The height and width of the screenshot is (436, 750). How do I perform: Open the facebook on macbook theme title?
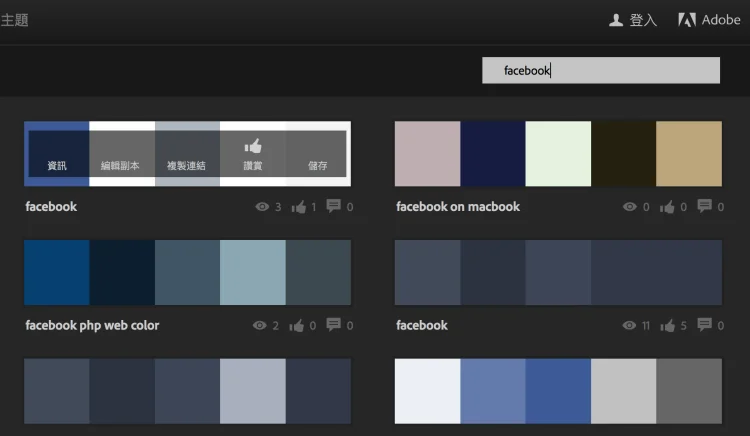(458, 207)
